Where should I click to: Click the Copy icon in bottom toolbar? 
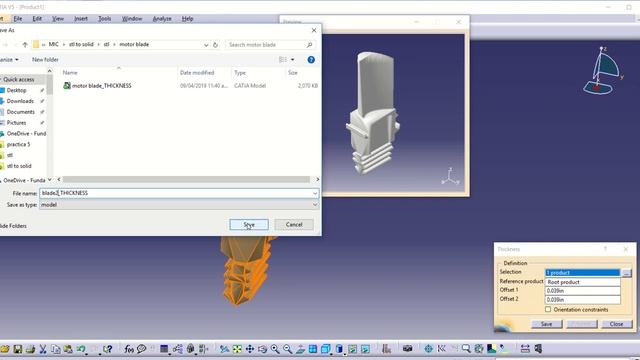click(x=56, y=349)
